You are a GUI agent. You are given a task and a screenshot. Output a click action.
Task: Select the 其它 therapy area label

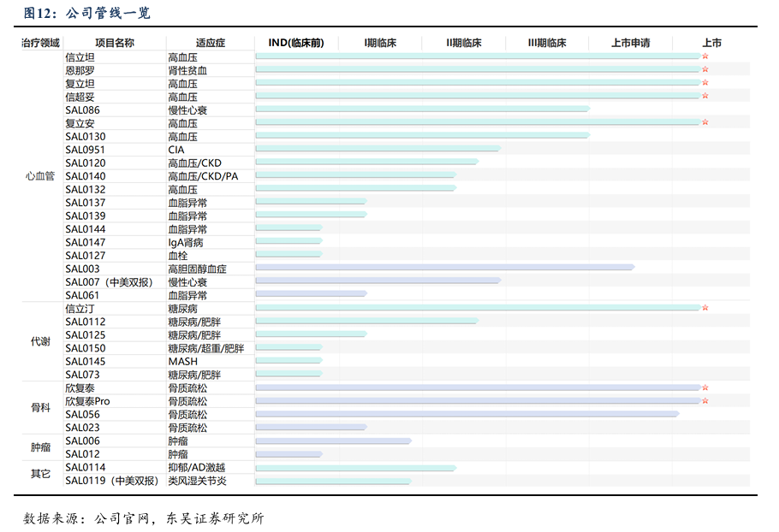tap(40, 474)
